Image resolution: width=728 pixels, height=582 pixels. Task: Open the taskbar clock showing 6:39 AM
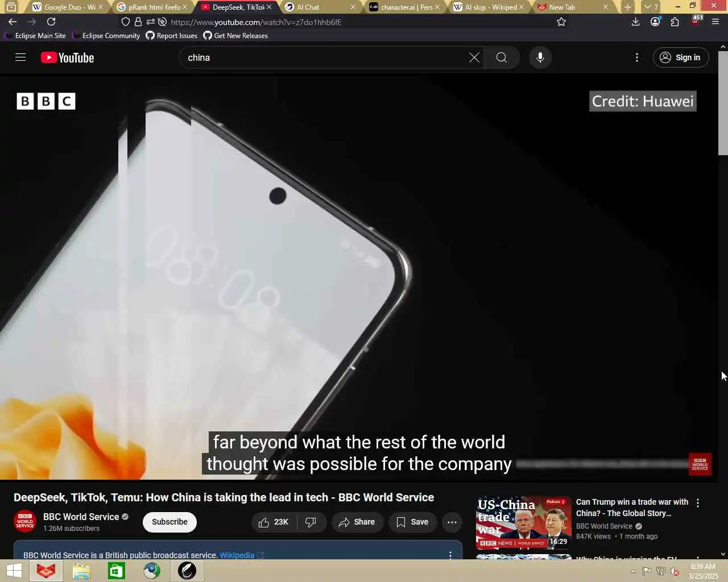(703, 571)
